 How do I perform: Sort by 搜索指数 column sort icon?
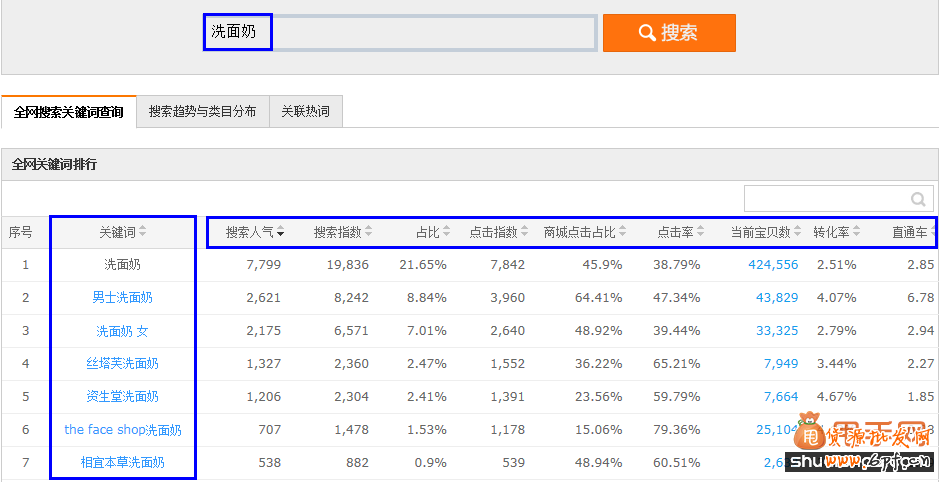369,232
